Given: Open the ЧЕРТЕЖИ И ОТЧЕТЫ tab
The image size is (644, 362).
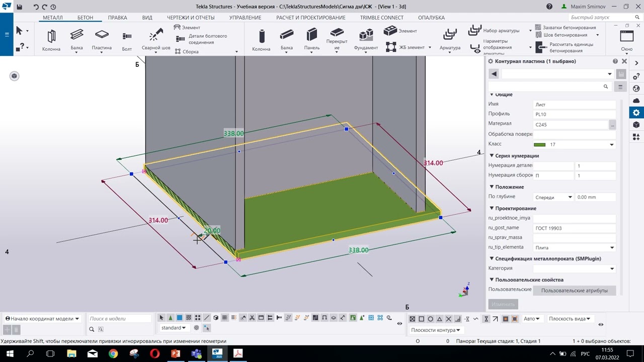Looking at the screenshot, I should pos(191,18).
